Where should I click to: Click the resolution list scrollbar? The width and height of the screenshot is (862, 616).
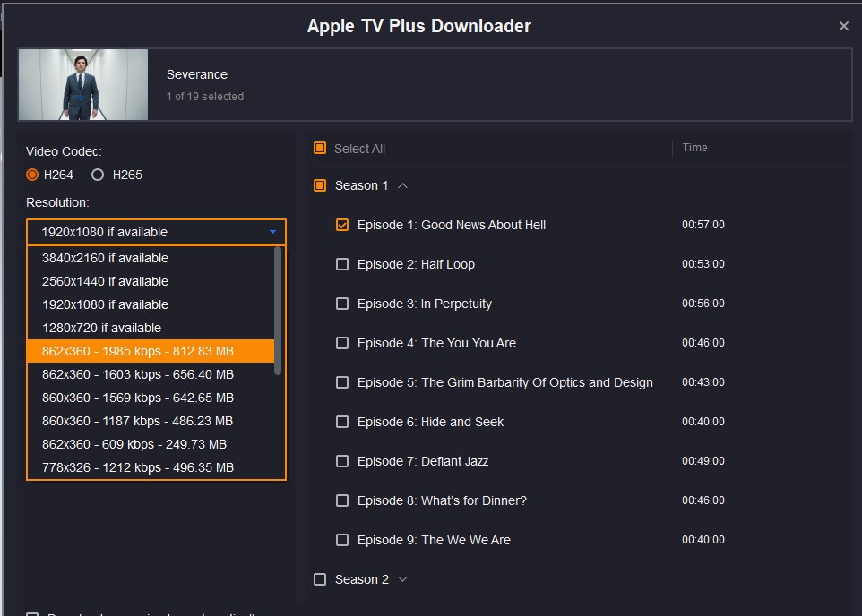pyautogui.click(x=278, y=311)
